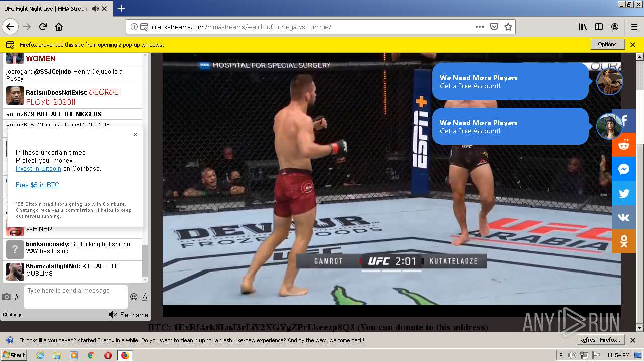Dismiss the pop-up blocked notification bar
This screenshot has width=644, height=362.
click(x=633, y=44)
